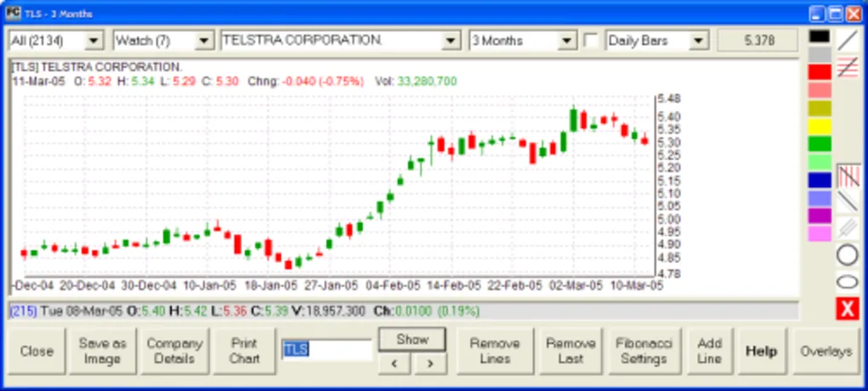
Task: Click the Close button
Action: tap(37, 351)
